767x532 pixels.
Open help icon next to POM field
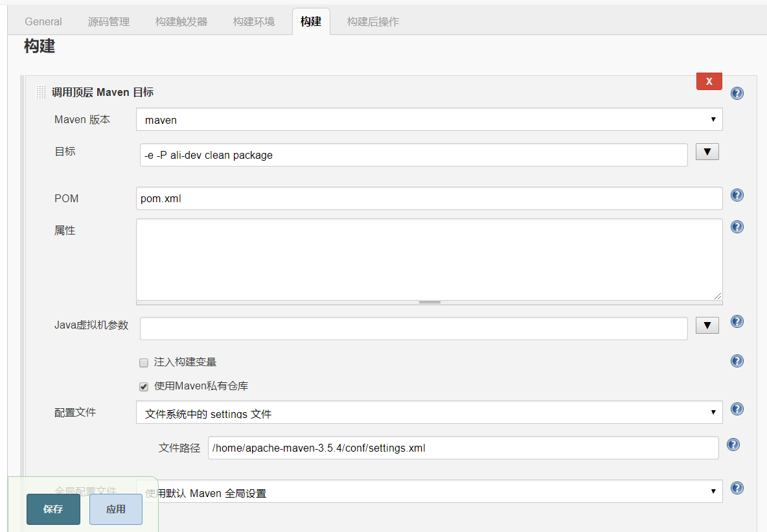click(x=737, y=195)
